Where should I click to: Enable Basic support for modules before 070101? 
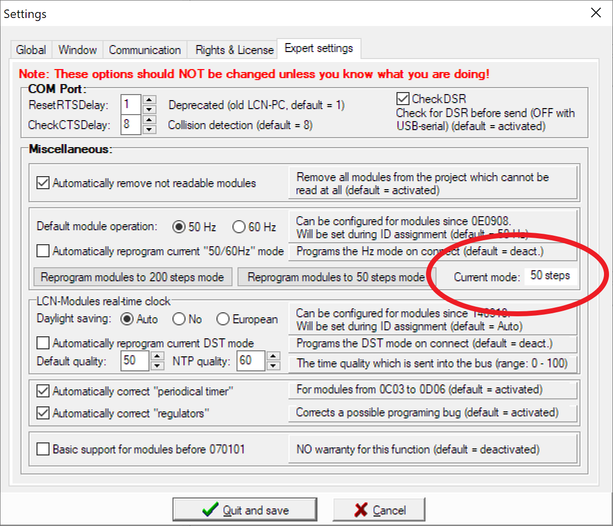[x=43, y=449]
